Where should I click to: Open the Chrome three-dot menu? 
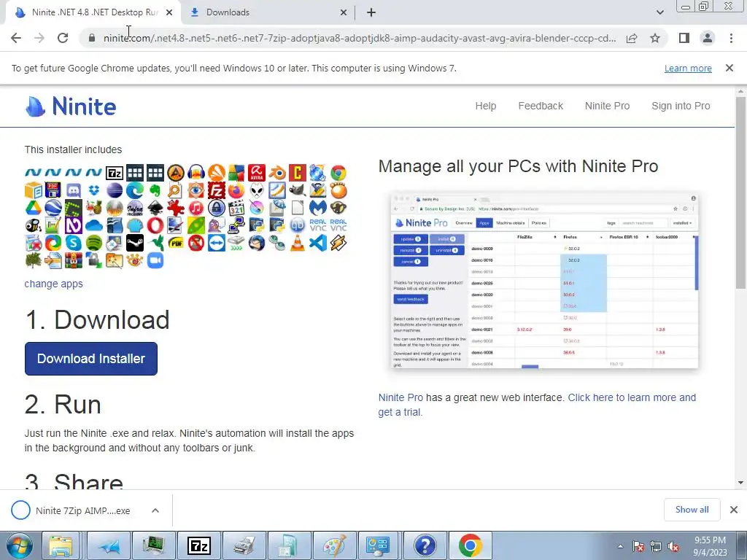[731, 38]
